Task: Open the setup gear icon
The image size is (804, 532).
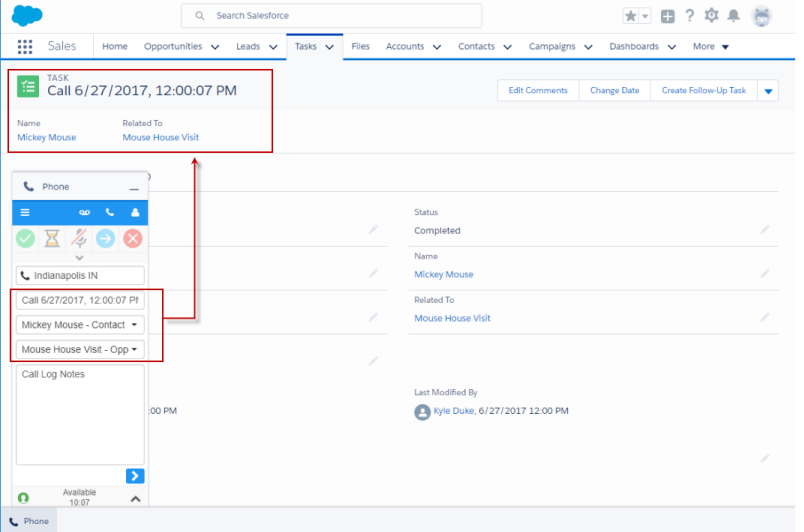Action: click(x=711, y=16)
